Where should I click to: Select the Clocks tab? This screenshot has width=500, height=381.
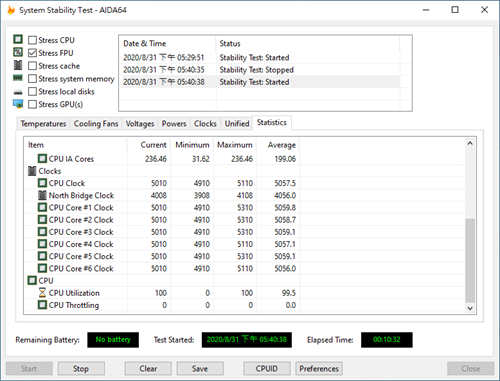(x=205, y=124)
